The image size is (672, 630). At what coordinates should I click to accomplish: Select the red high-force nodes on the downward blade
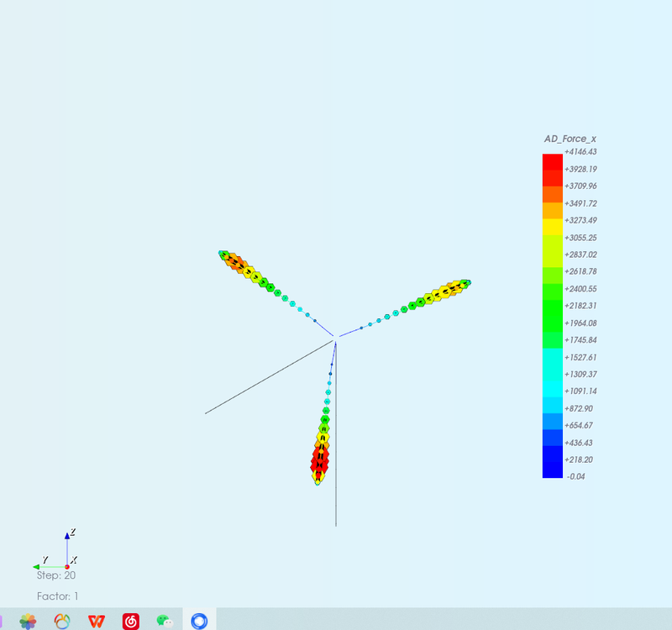click(x=320, y=460)
